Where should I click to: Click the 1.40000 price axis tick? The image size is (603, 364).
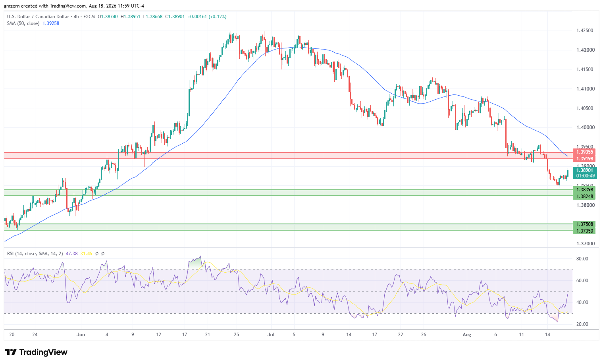click(585, 127)
